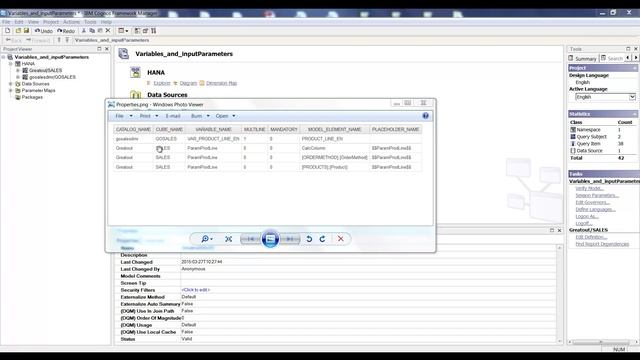Go to next image in Photo Viewer
Viewport: 640px width, 360px height.
[290, 239]
